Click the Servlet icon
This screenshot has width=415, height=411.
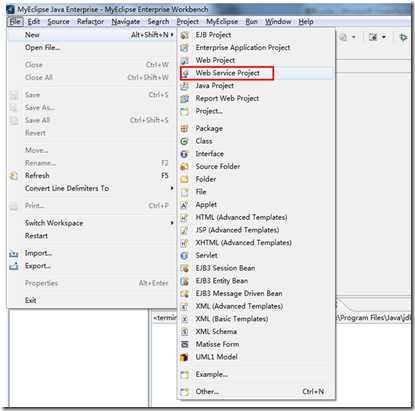click(x=184, y=256)
